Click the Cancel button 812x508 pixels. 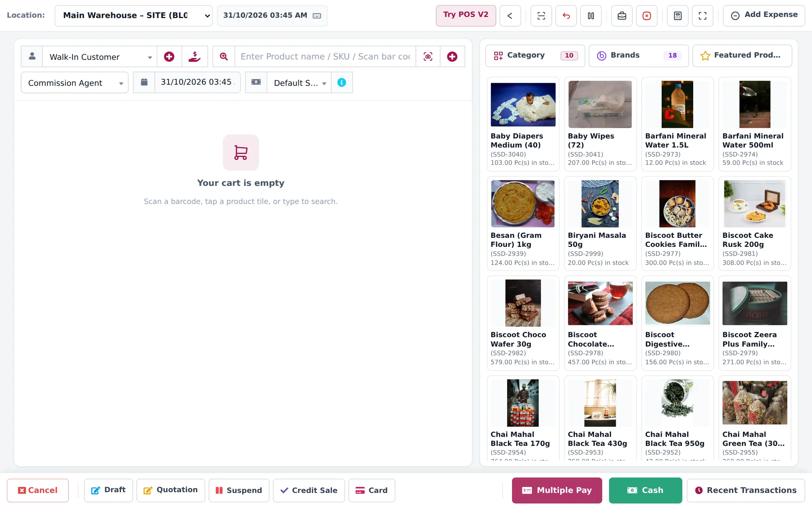tap(38, 490)
